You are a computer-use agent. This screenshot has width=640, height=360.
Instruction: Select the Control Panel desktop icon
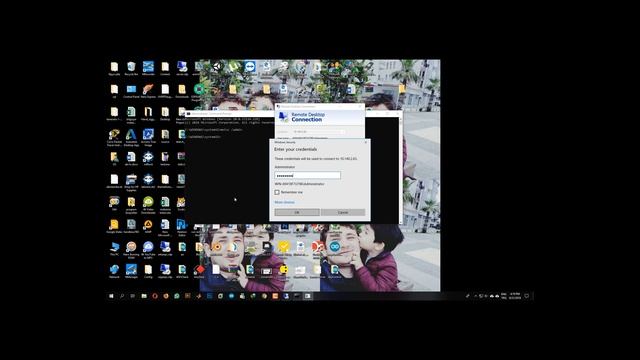[131, 91]
